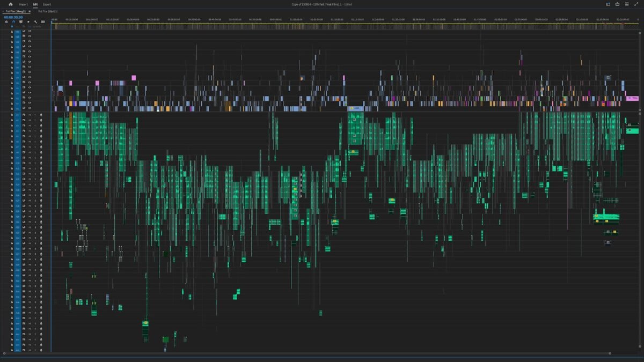This screenshot has width=644, height=362.
Task: Switch to the Edit tab
Action: click(x=35, y=4)
